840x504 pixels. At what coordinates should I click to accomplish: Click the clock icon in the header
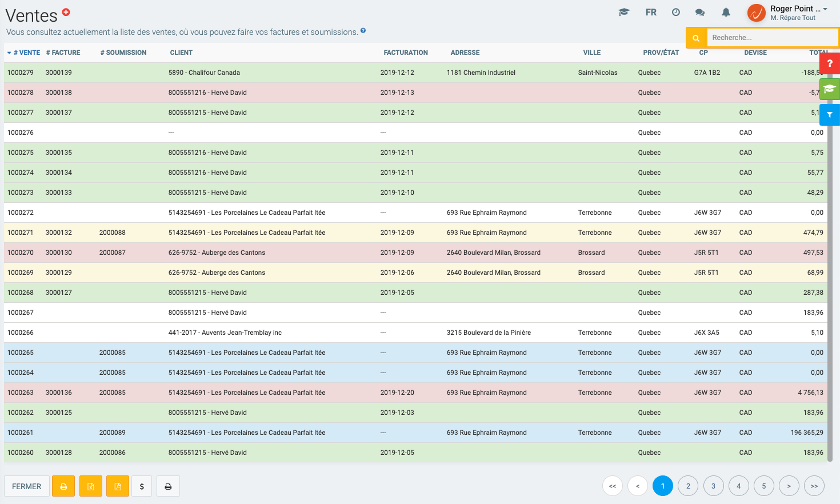pos(676,12)
